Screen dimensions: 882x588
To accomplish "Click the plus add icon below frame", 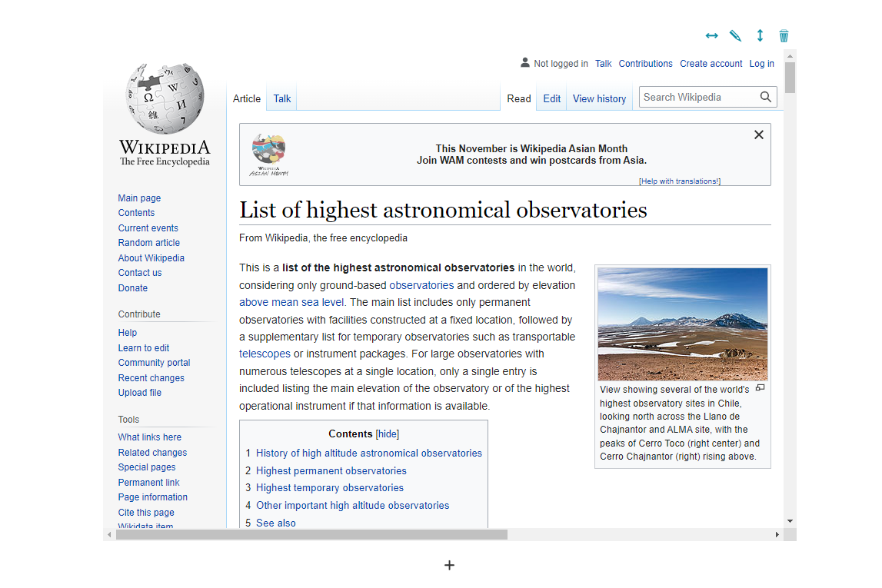I will 450,566.
